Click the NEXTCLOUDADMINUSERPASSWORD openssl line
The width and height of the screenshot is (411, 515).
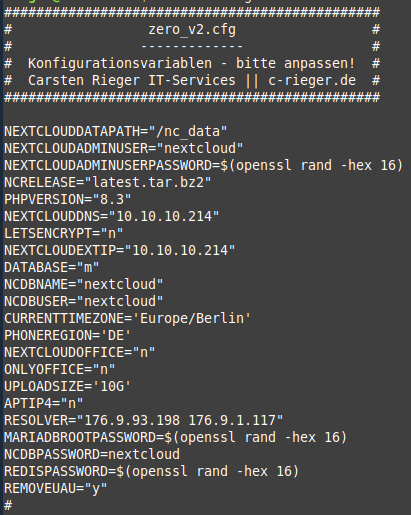(203, 165)
